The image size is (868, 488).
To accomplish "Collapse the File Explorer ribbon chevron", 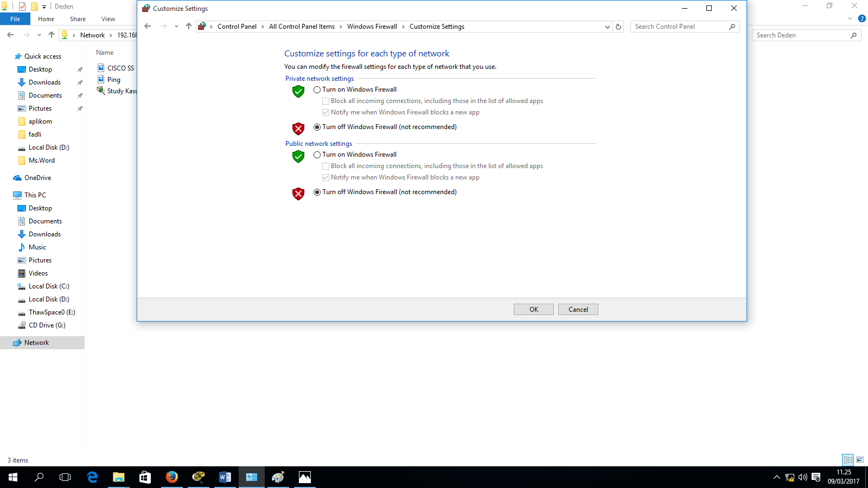I will 850,18.
